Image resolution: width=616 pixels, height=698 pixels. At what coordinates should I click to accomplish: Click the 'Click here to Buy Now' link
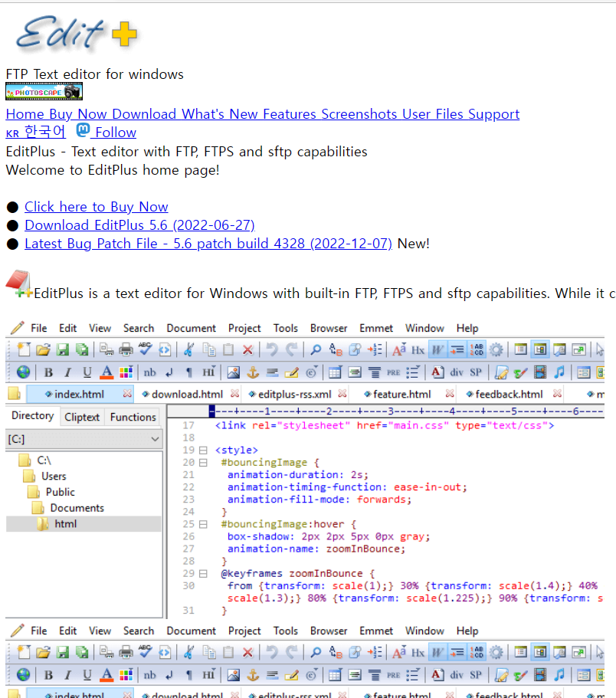point(96,207)
